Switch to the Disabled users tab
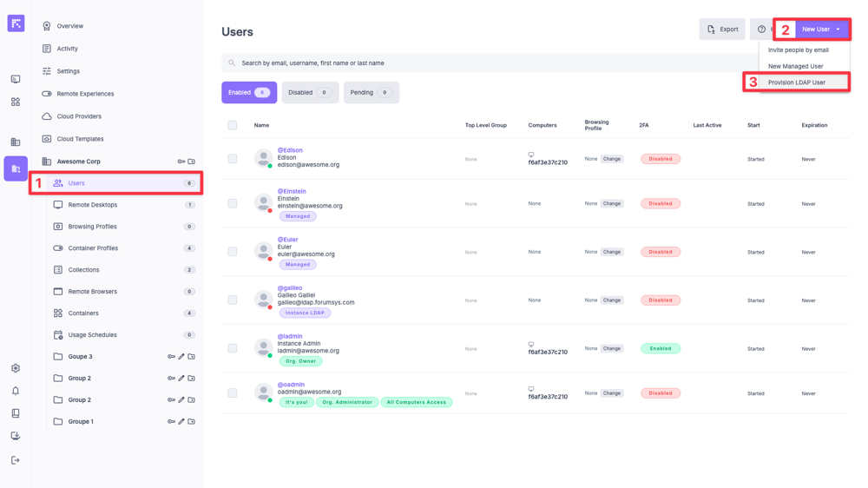The image size is (868, 488). (x=310, y=92)
